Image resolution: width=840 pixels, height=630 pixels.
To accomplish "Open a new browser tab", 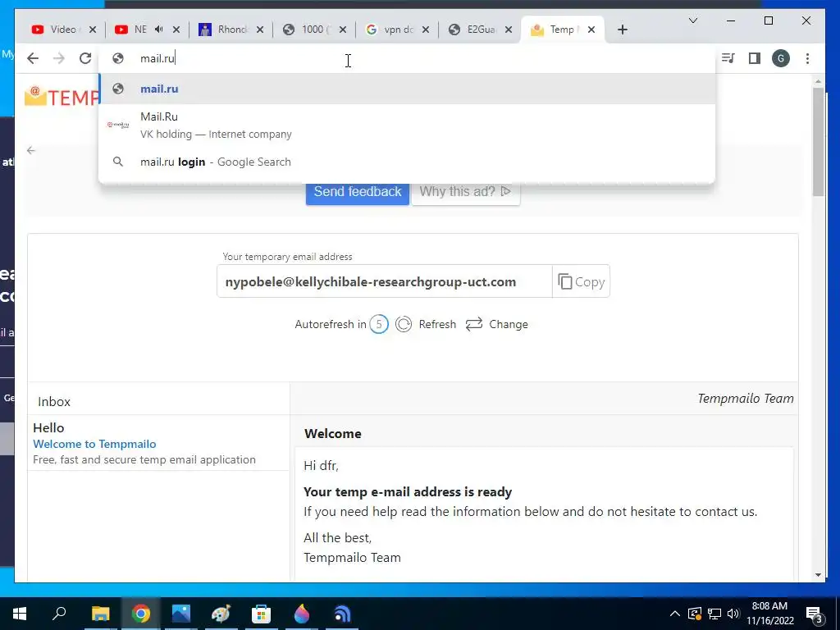I will (x=622, y=30).
